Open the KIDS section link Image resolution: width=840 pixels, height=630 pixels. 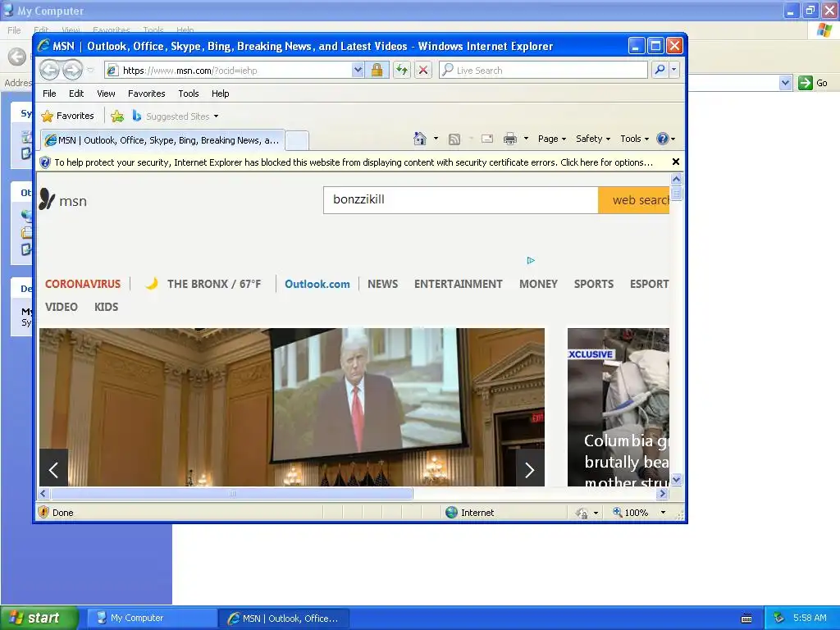pos(106,307)
